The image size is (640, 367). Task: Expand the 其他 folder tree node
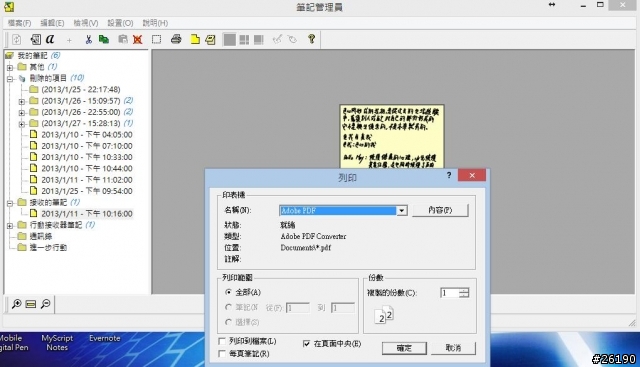[10, 67]
